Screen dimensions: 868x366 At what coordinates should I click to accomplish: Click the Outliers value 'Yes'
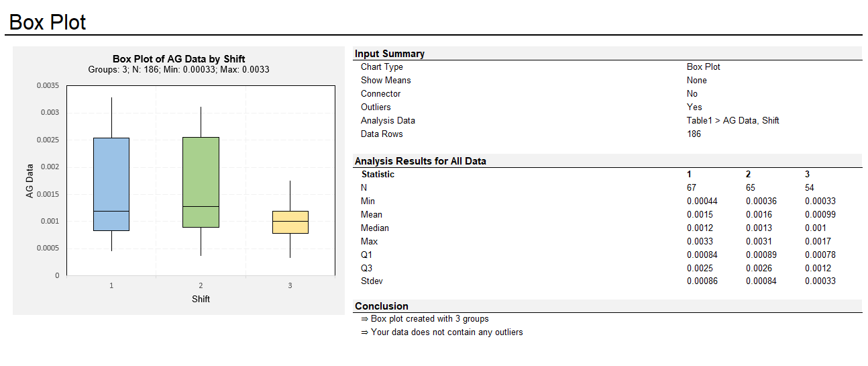coord(694,107)
